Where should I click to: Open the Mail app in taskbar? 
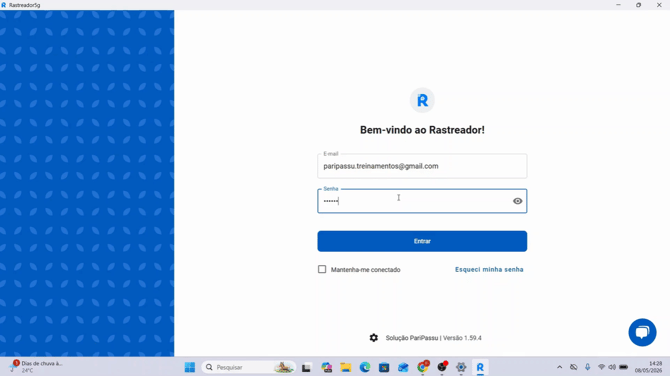click(x=403, y=367)
